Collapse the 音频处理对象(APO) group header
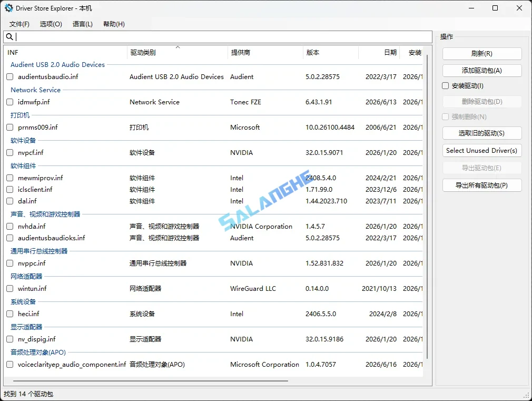This screenshot has width=532, height=401. 38,353
